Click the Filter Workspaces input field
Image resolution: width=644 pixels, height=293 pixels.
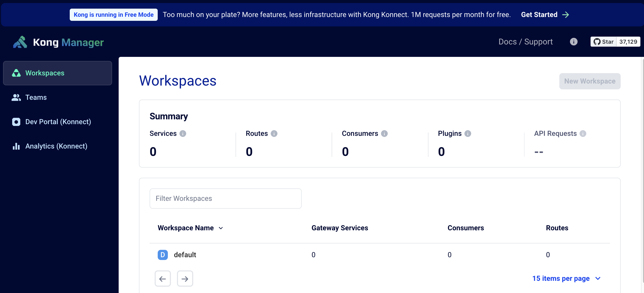click(225, 199)
